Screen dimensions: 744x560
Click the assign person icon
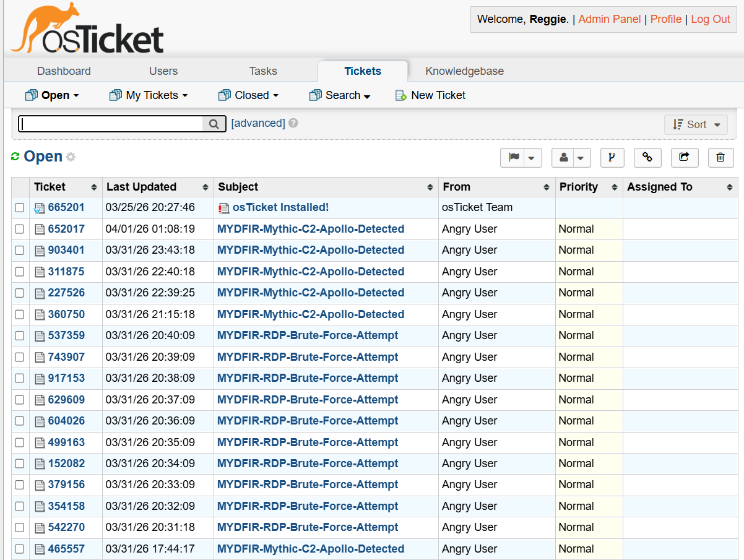pyautogui.click(x=564, y=158)
